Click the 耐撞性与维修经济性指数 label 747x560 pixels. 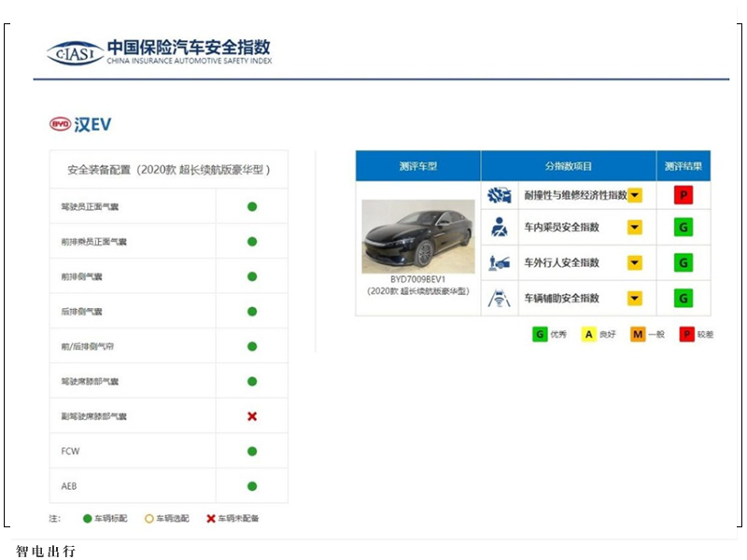(575, 195)
